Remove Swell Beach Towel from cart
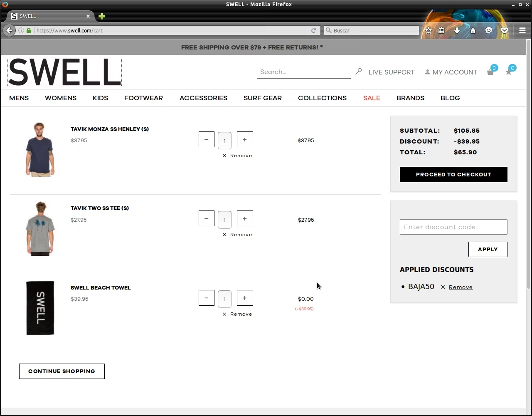 click(x=237, y=314)
